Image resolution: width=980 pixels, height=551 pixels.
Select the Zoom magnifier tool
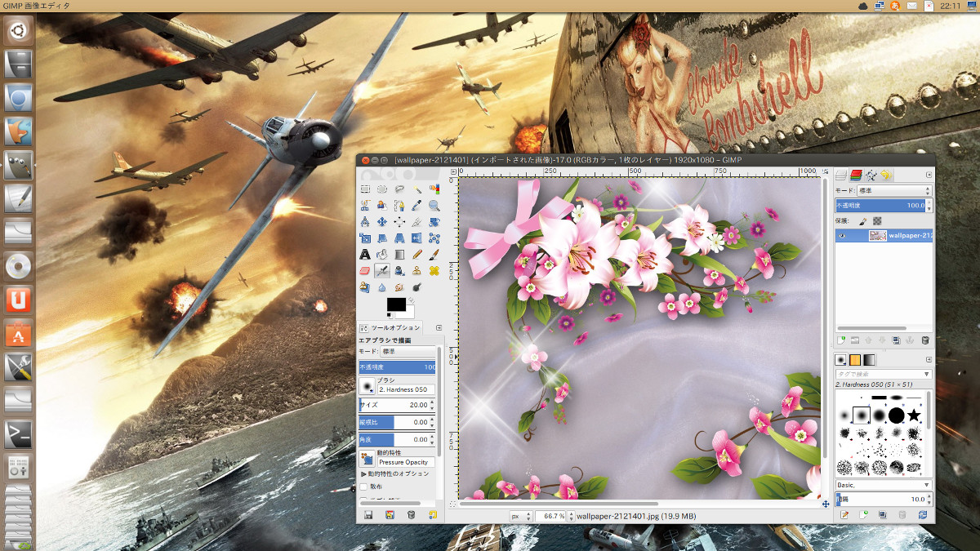pyautogui.click(x=434, y=205)
